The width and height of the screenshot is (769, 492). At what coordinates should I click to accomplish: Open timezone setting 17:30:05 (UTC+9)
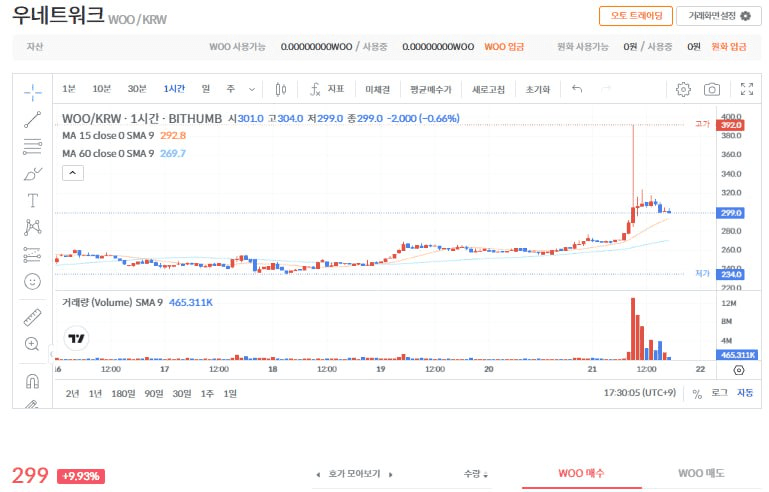tap(640, 393)
